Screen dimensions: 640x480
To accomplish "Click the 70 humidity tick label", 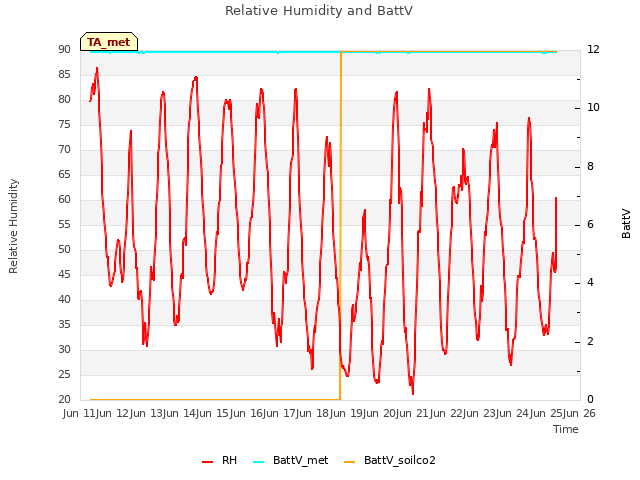I will (64, 149).
